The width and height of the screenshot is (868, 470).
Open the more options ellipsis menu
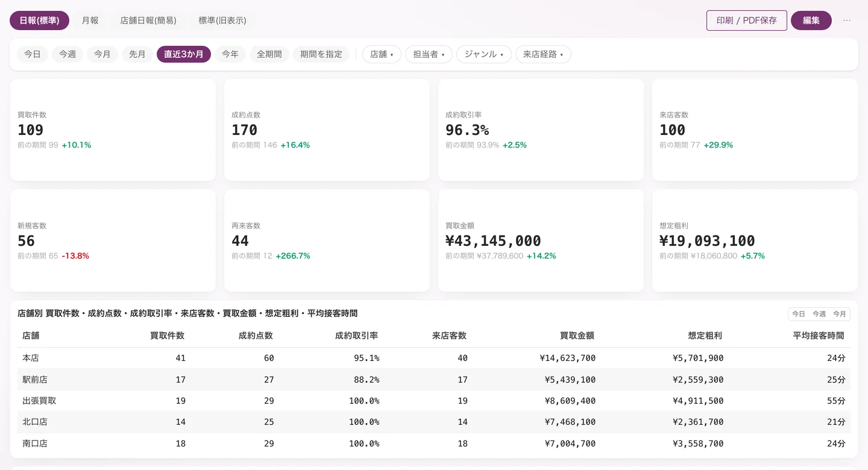pos(847,20)
